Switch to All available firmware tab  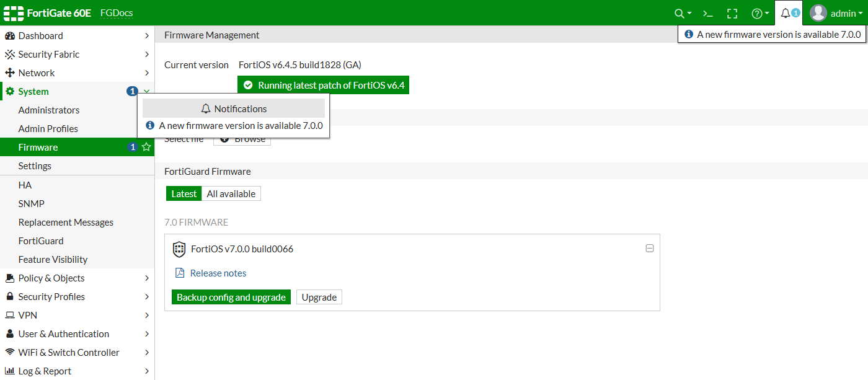coord(231,193)
